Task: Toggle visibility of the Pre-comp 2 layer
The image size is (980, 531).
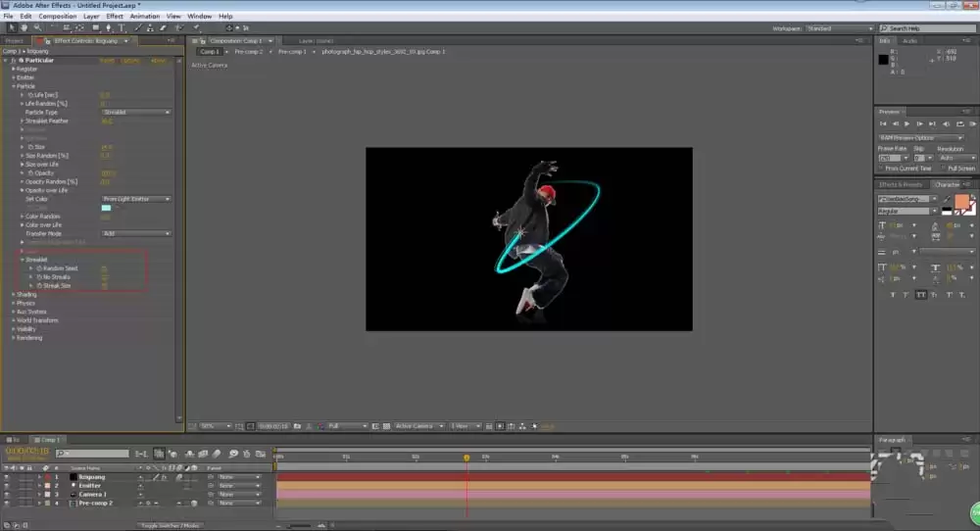Action: pyautogui.click(x=7, y=503)
